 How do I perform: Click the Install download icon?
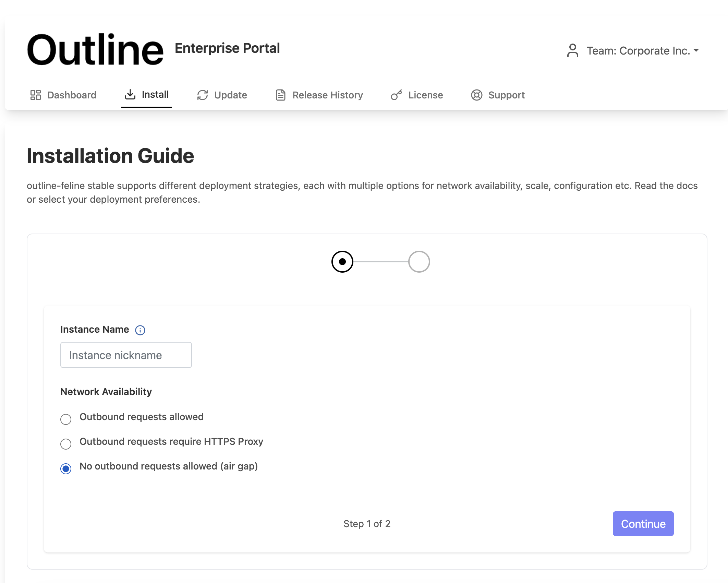coord(130,94)
